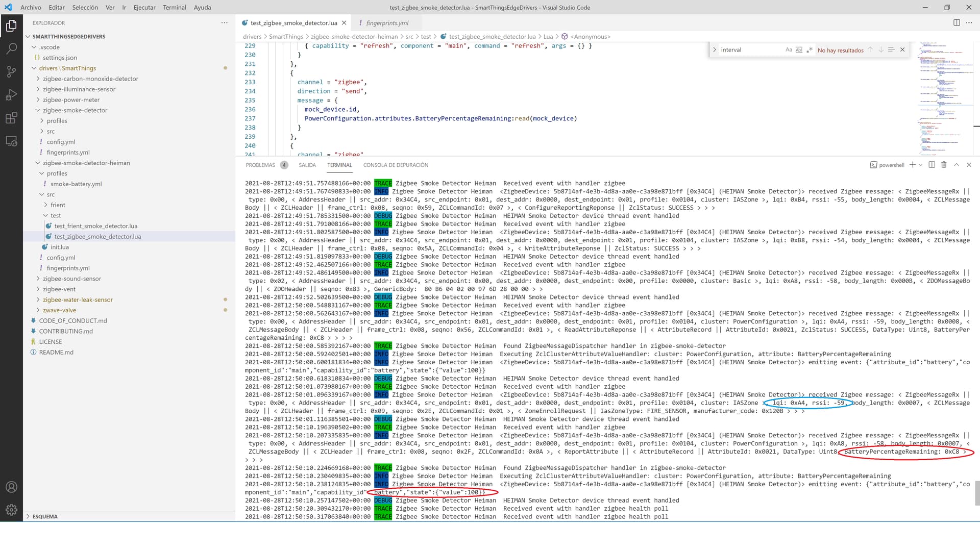
Task: Expand the frient folder
Action: click(x=58, y=205)
